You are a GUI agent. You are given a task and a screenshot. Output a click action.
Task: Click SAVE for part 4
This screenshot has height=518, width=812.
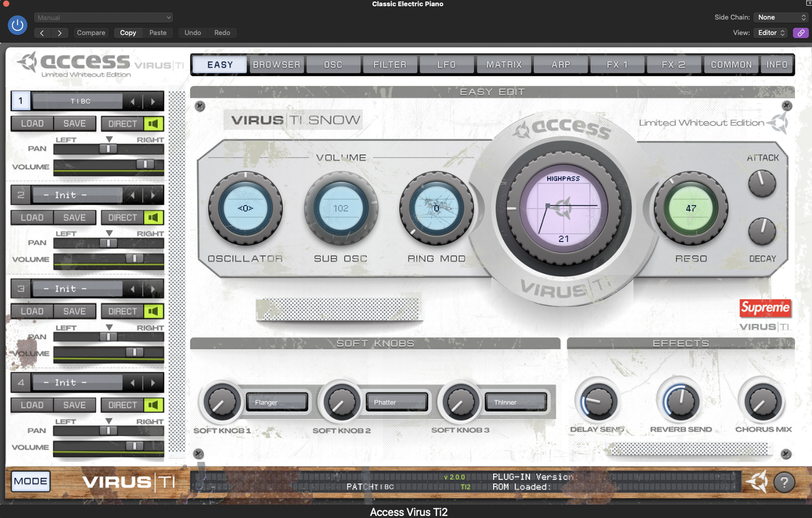coord(74,405)
